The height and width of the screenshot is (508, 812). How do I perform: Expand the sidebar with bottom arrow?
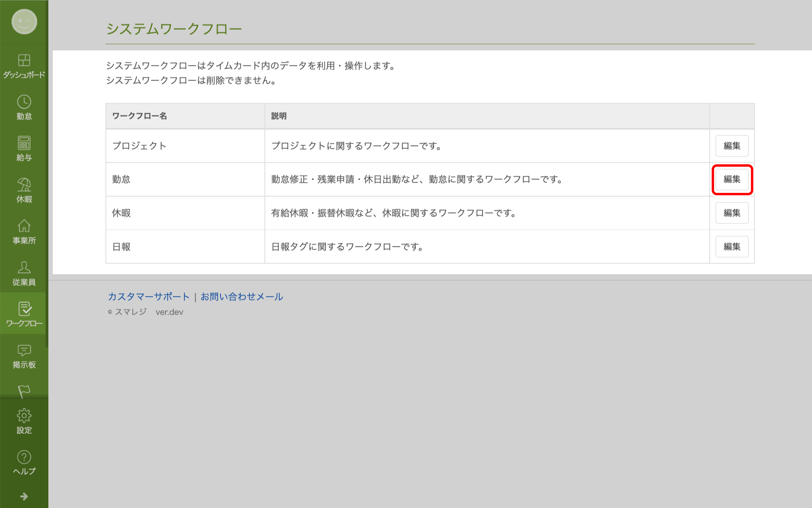[24, 496]
